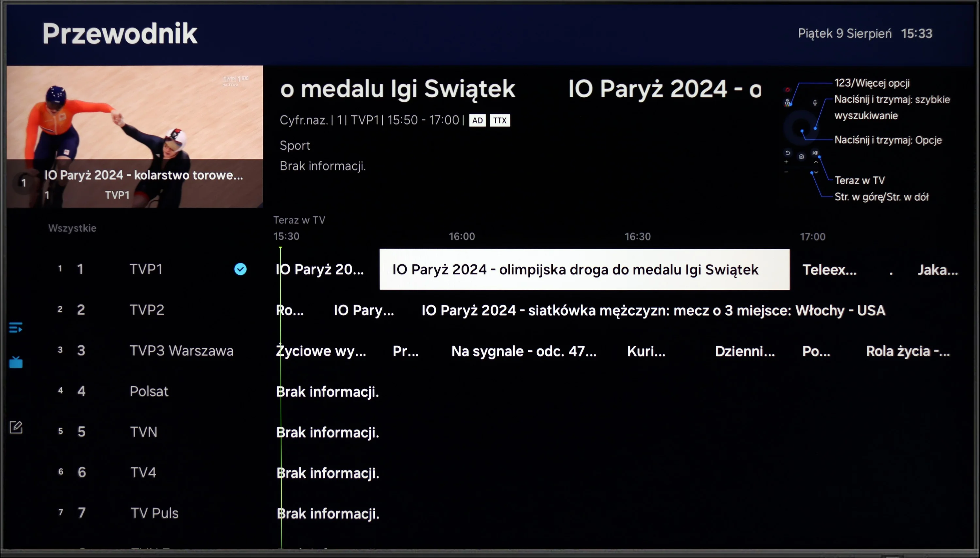Click the 'Teraz w TV' timeline label

299,220
